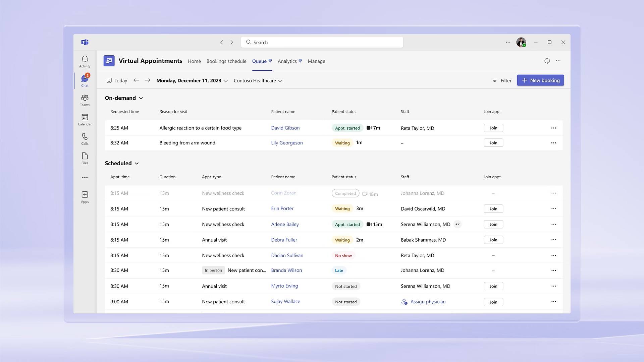Viewport: 644px width, 362px height.
Task: Switch to the Manage tab
Action: [x=317, y=61]
